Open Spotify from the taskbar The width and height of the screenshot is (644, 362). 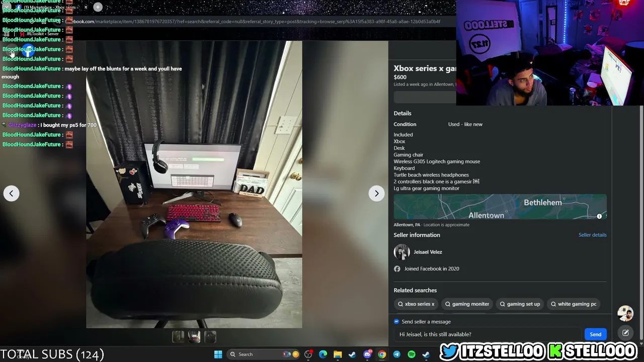pyautogui.click(x=411, y=354)
